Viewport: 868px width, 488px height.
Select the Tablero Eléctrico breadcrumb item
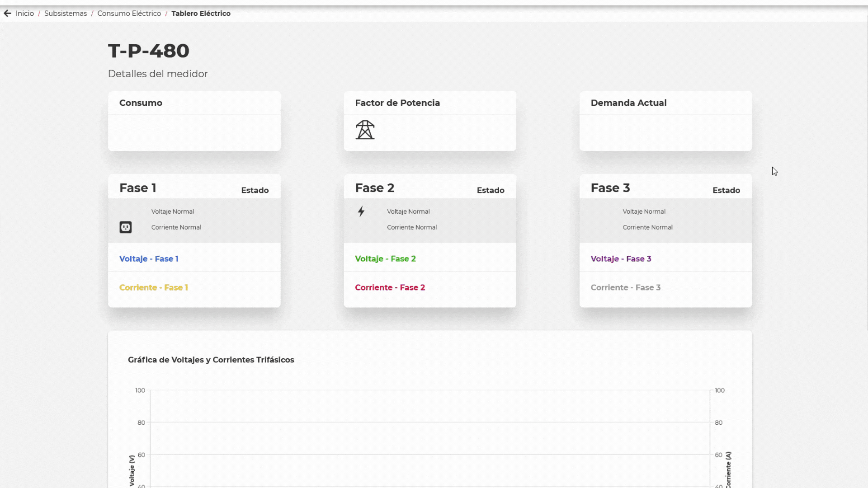(201, 13)
